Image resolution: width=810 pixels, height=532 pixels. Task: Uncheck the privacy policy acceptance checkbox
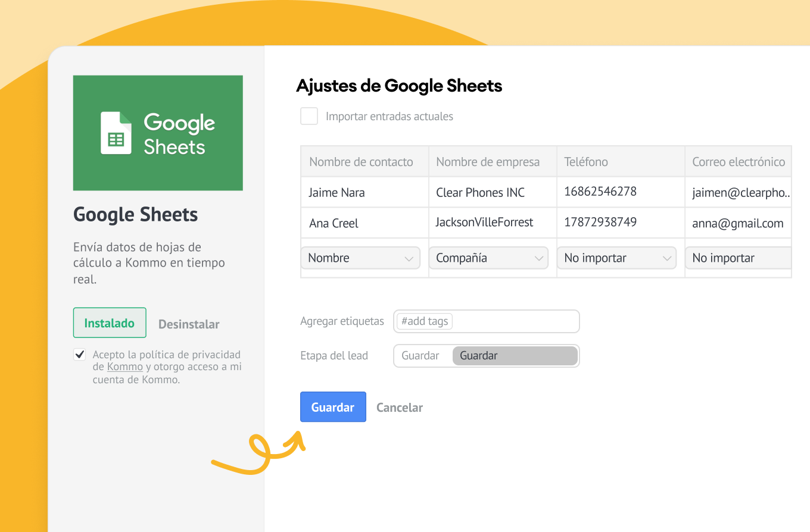pyautogui.click(x=79, y=355)
